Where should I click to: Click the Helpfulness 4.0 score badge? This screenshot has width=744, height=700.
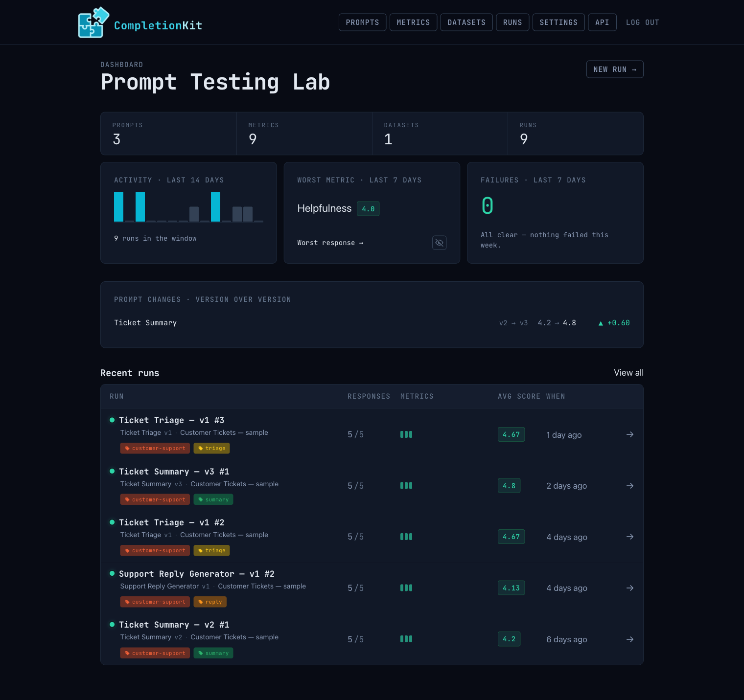[x=368, y=209]
